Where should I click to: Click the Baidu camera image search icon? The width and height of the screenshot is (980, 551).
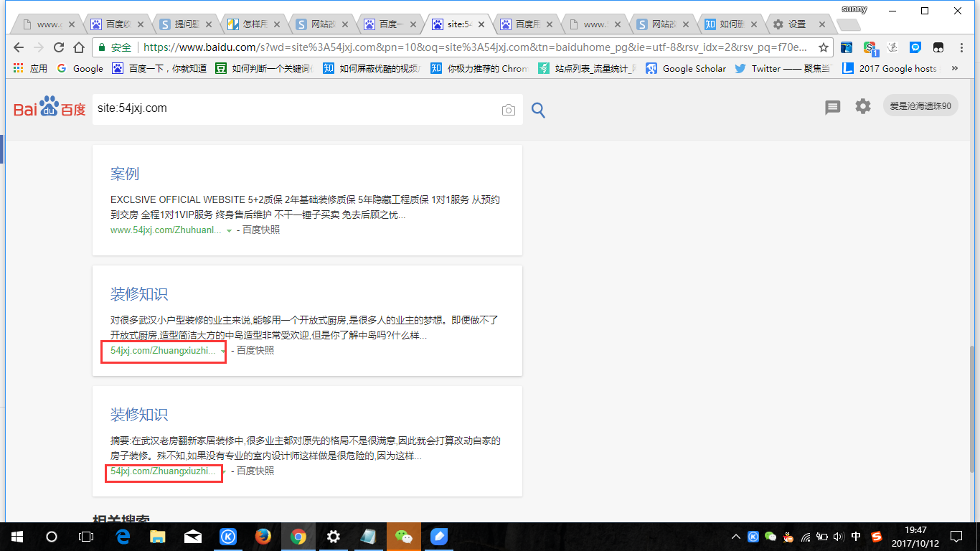click(509, 110)
